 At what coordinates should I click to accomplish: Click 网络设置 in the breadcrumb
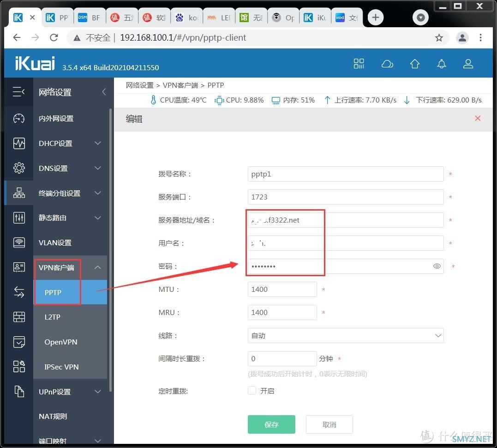click(x=139, y=85)
